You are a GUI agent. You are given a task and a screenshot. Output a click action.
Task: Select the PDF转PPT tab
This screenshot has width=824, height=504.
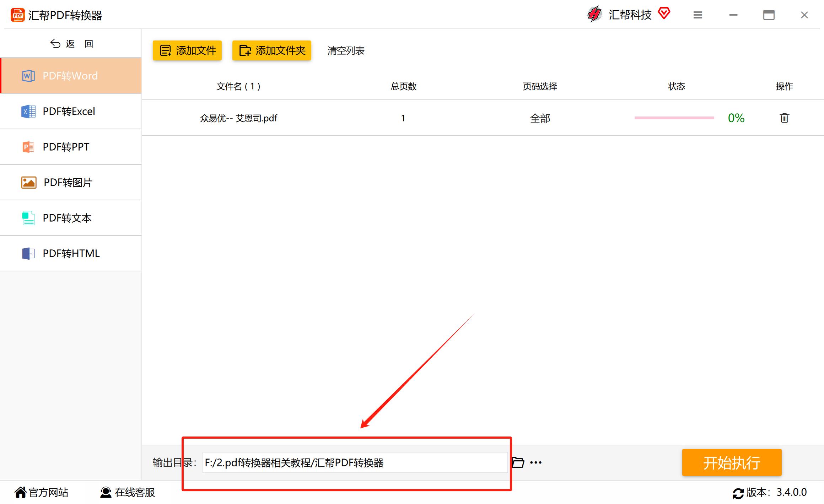click(71, 147)
